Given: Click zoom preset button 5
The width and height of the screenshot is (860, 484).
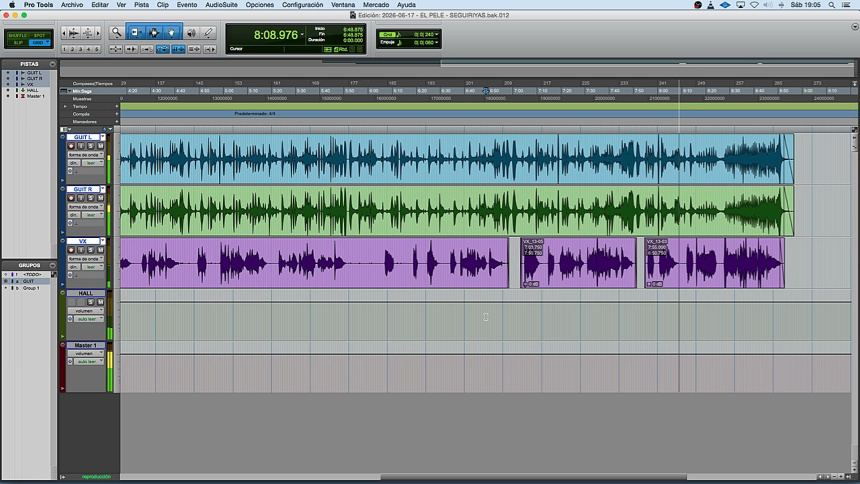Looking at the screenshot, I should [x=97, y=49].
